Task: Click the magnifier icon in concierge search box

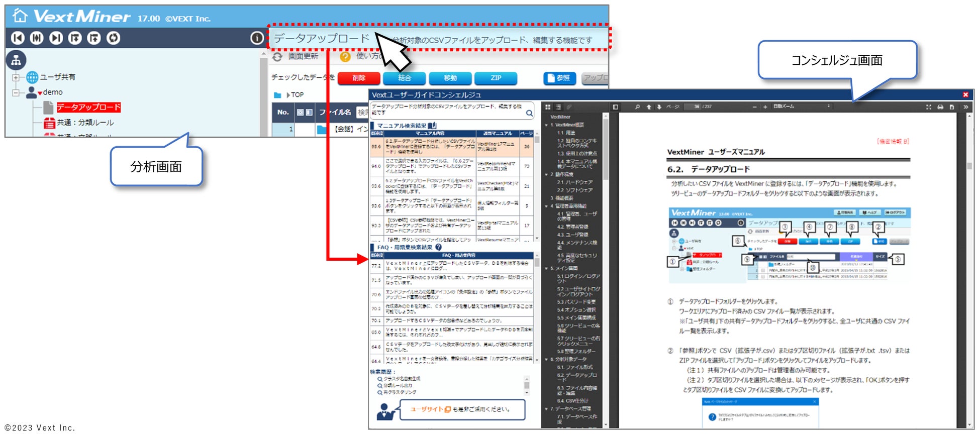Action: 529,113
